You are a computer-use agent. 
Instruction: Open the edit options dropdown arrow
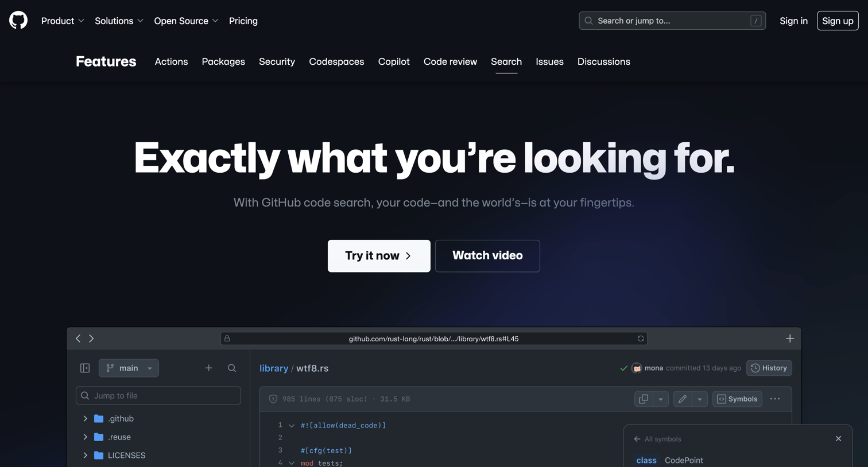(x=700, y=399)
